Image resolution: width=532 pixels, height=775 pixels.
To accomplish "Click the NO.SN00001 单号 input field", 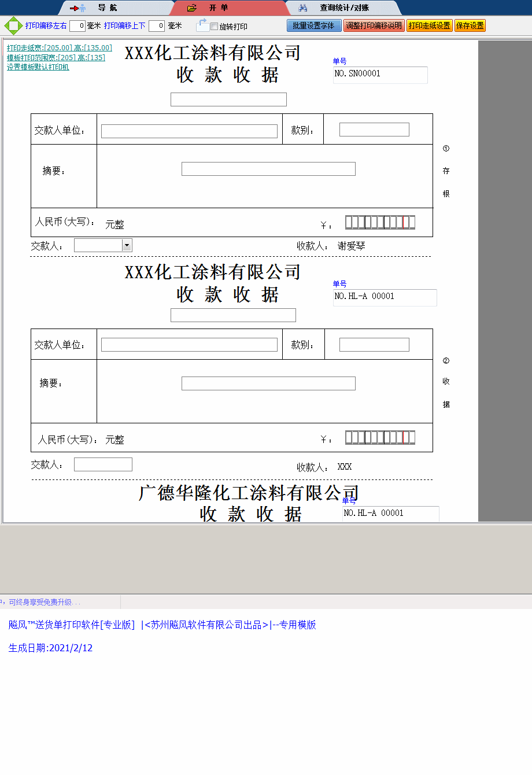I will coord(380,75).
